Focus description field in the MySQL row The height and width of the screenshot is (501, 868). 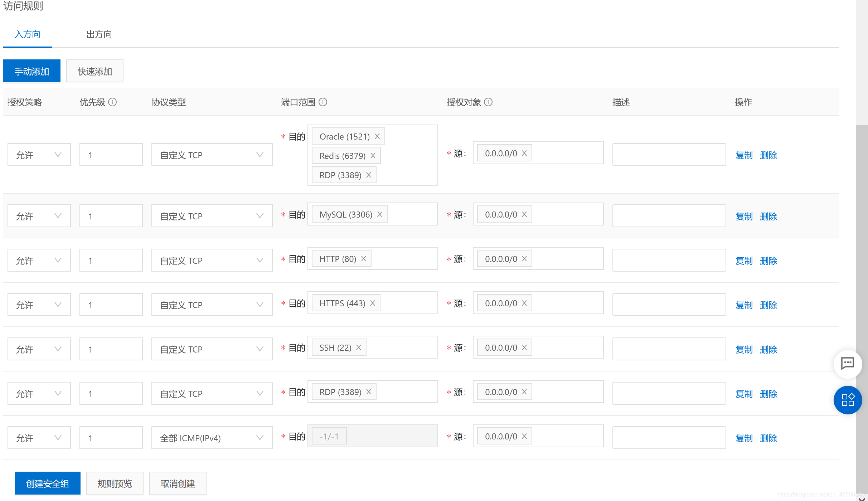[669, 216]
